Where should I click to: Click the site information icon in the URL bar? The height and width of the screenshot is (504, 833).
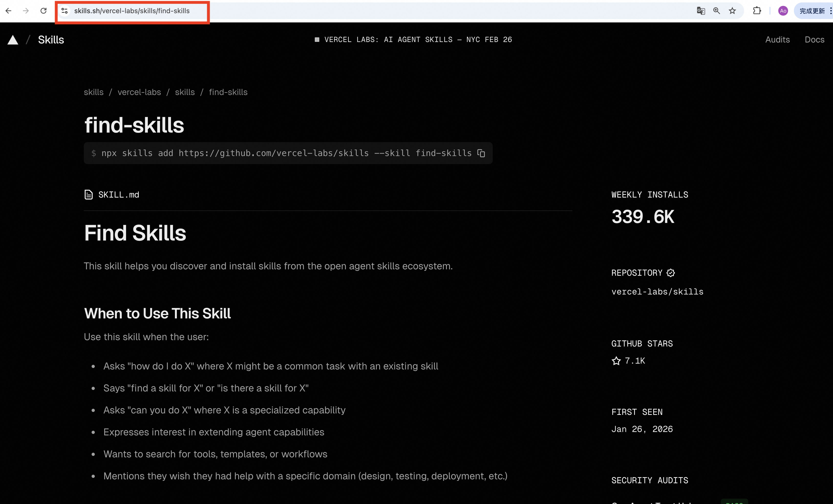64,11
